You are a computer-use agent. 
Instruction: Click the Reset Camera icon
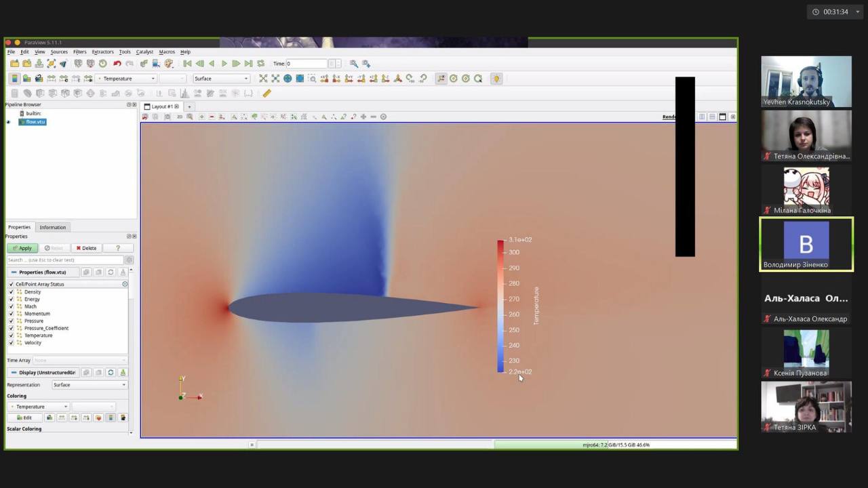tap(263, 79)
